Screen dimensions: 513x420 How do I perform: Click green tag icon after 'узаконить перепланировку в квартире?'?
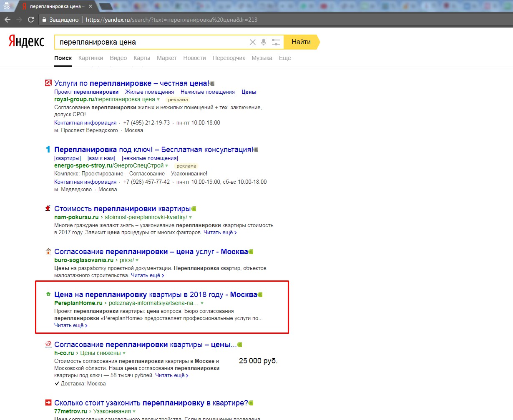[251, 403]
